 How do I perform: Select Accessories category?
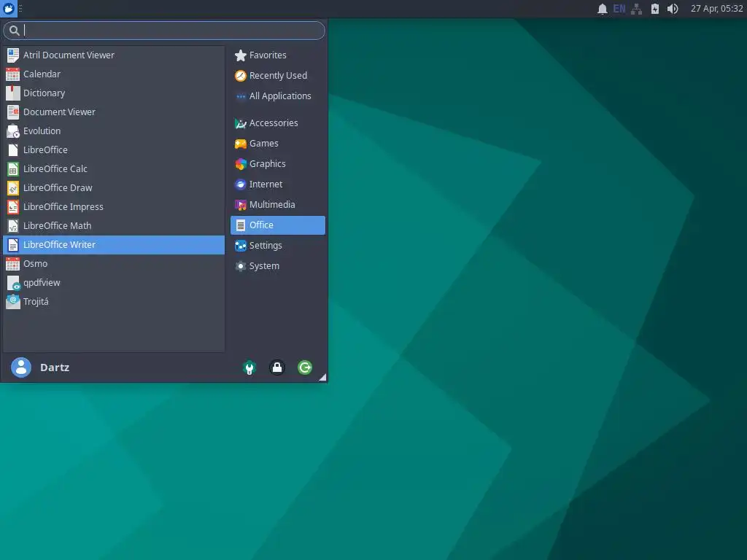pyautogui.click(x=278, y=123)
